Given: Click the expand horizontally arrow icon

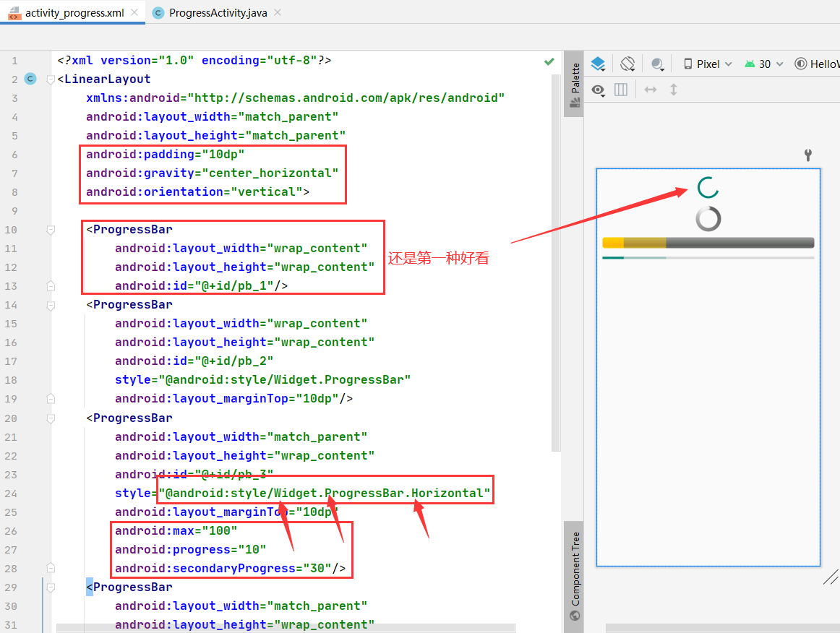Looking at the screenshot, I should [x=651, y=90].
